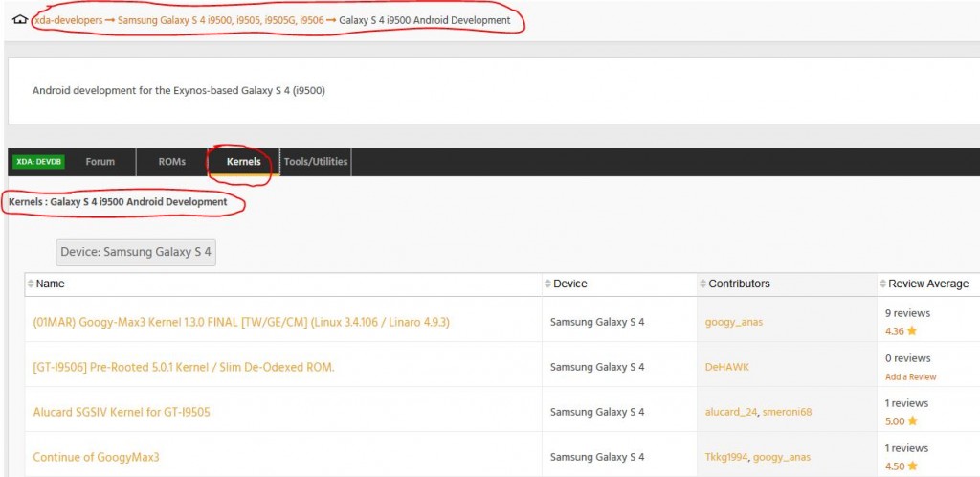Click Add a Review for DeHAWK kernel

[x=911, y=377]
